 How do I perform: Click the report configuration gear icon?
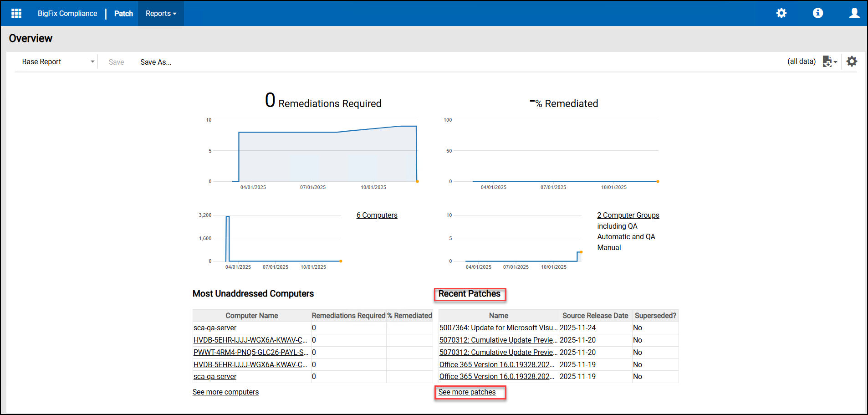click(x=852, y=61)
